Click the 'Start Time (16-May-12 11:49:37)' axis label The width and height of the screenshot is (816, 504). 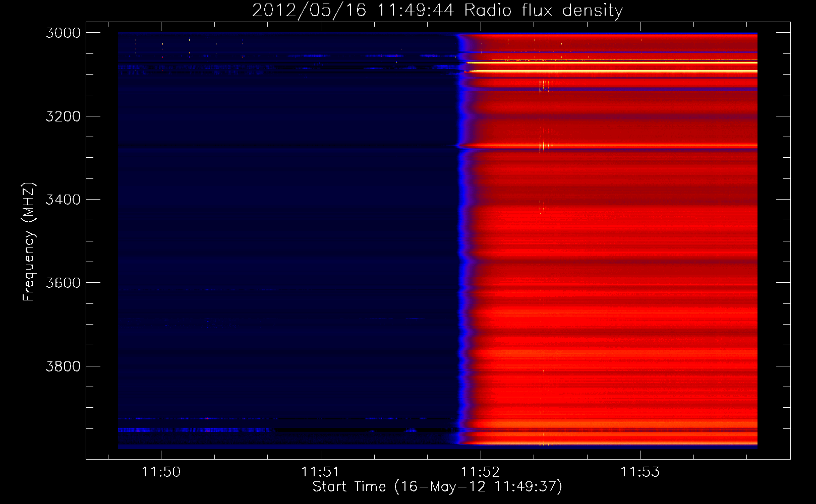tap(437, 487)
